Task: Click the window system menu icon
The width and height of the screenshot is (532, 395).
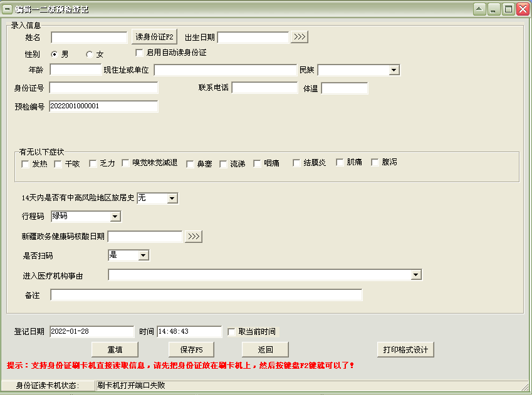Action: (7, 9)
